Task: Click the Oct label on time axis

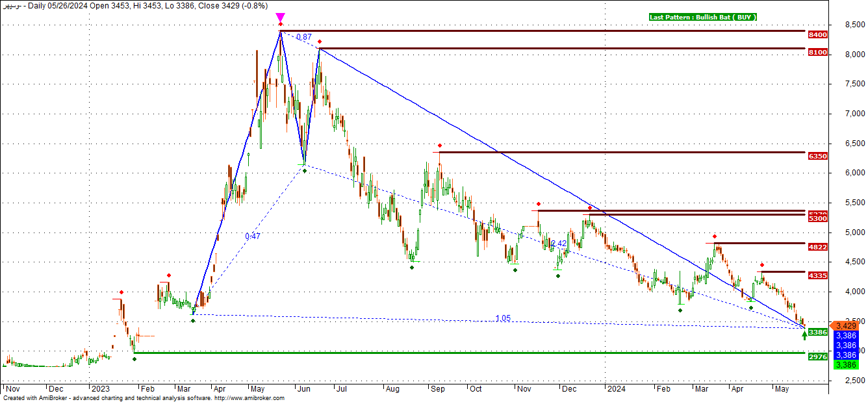Action: coord(477,389)
